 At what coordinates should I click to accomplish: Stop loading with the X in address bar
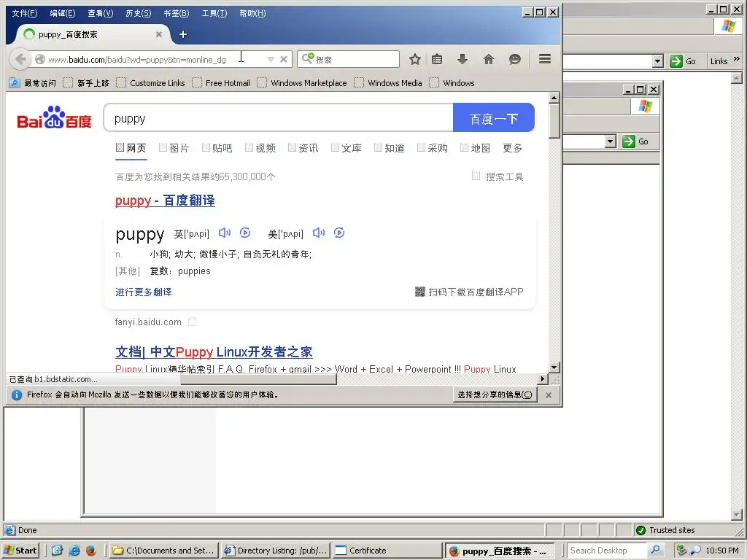pos(284,60)
